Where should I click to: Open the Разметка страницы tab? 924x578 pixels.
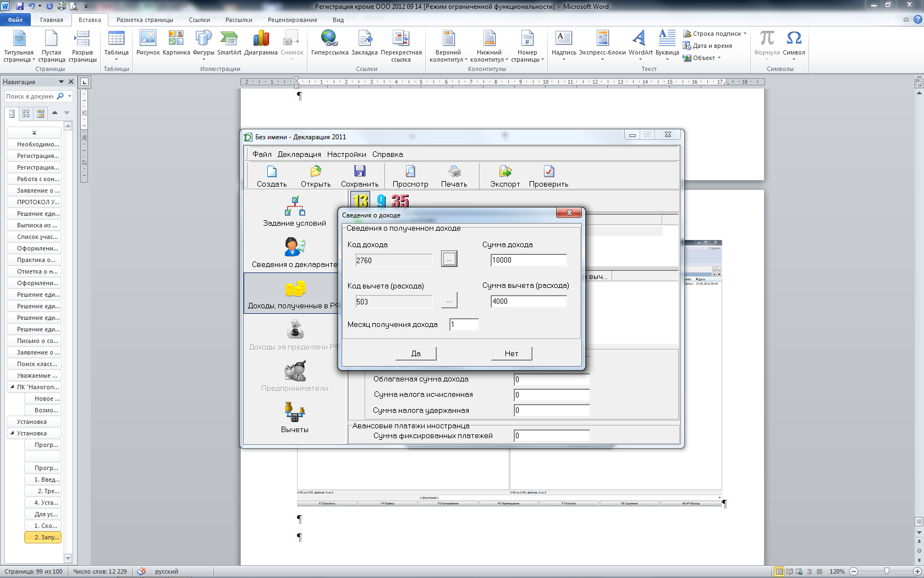point(145,20)
